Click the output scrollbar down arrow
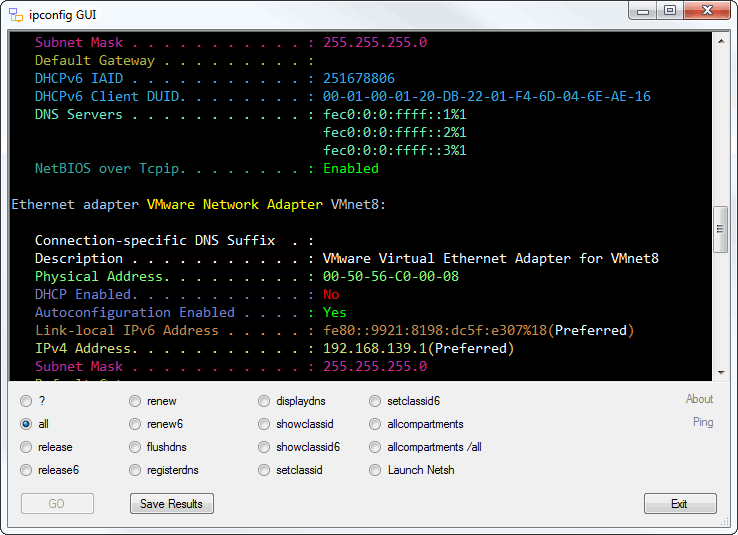This screenshot has width=738, height=535. click(x=721, y=373)
